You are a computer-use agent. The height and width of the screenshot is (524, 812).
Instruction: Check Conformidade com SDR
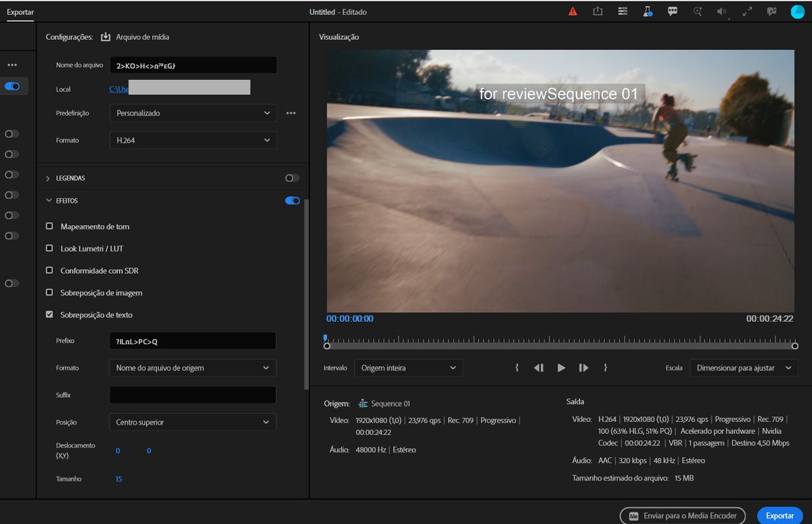[49, 270]
